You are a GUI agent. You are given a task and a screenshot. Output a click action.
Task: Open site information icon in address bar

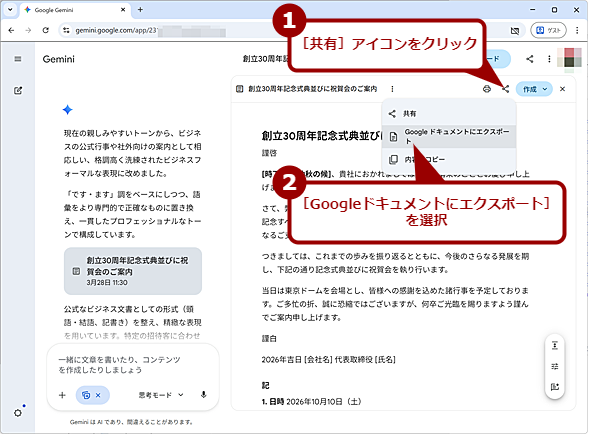tap(66, 30)
